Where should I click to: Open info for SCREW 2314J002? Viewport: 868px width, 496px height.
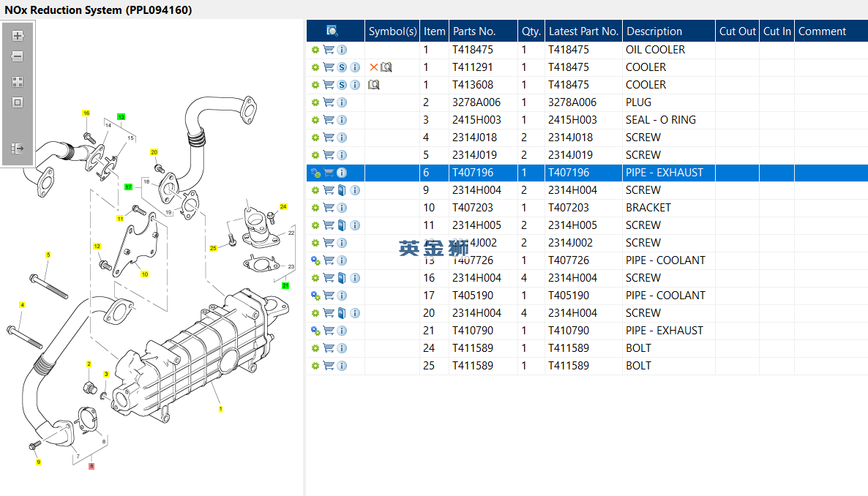[342, 243]
